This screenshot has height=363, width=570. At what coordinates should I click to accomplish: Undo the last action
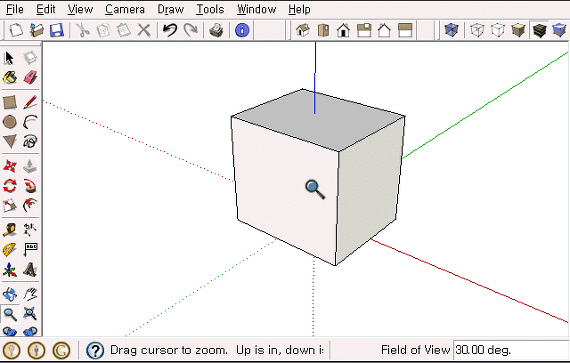pyautogui.click(x=170, y=30)
